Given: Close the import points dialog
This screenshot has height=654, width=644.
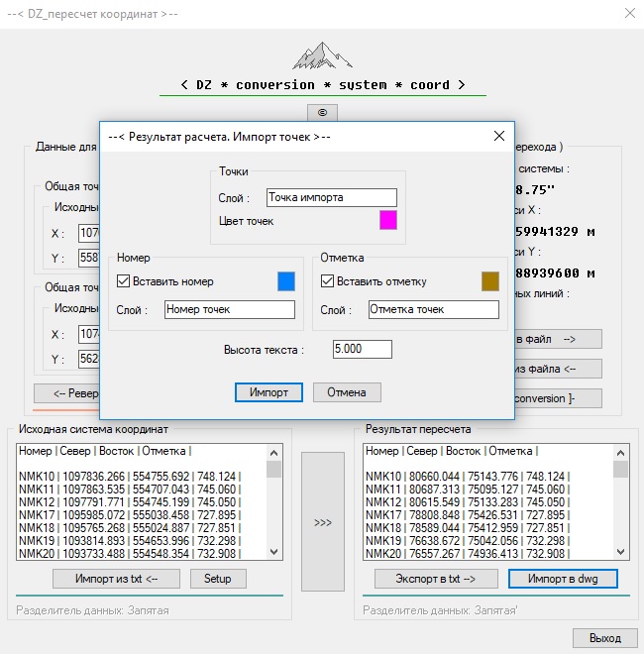Looking at the screenshot, I should [x=497, y=136].
